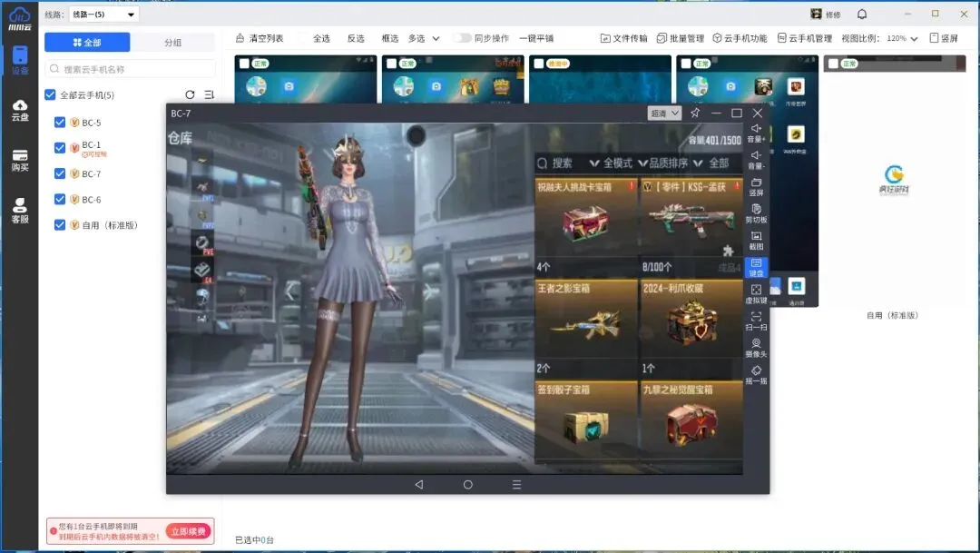Click 反选 invert selection
980x553 pixels.
[356, 38]
